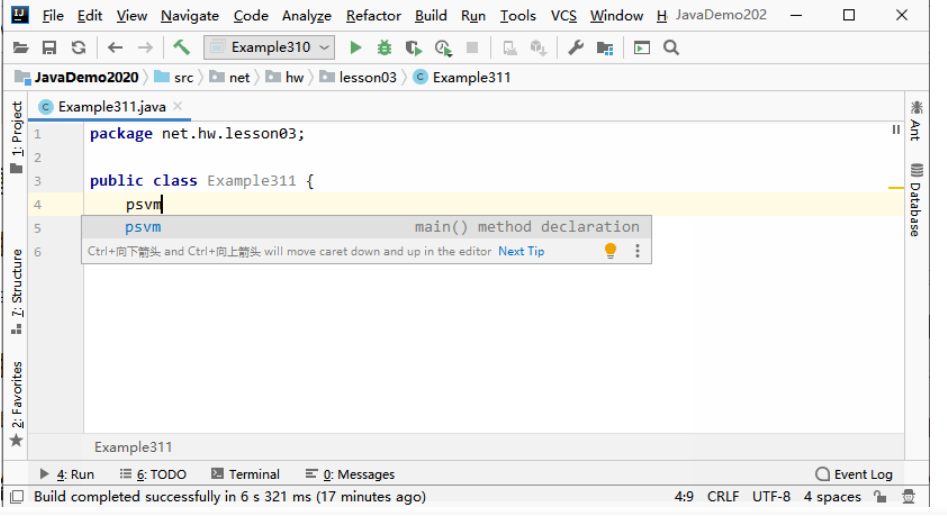947x516 pixels.
Task: Toggle the read-only lock icon
Action: tap(880, 497)
